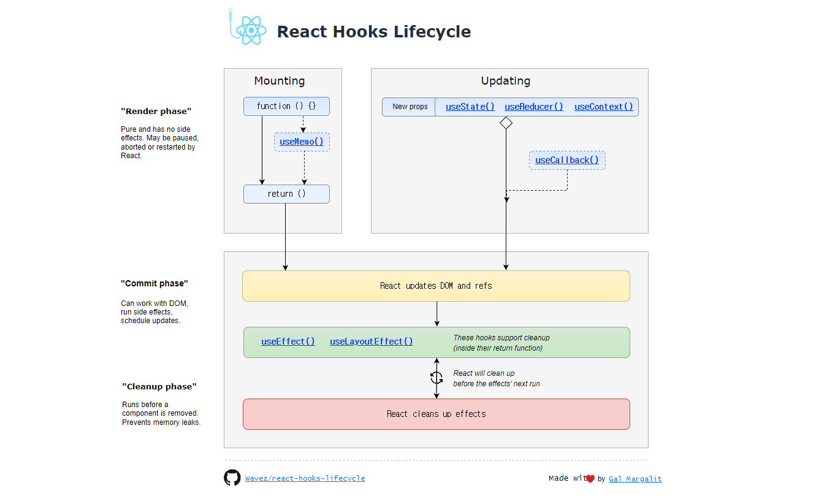Image resolution: width=816 pixels, height=504 pixels.
Task: Click the 'Pure and has no side effects' description
Action: coord(159,142)
